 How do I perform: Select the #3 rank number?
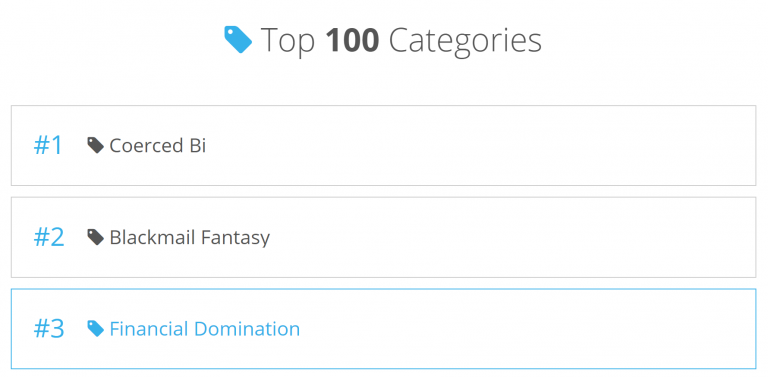click(x=49, y=329)
